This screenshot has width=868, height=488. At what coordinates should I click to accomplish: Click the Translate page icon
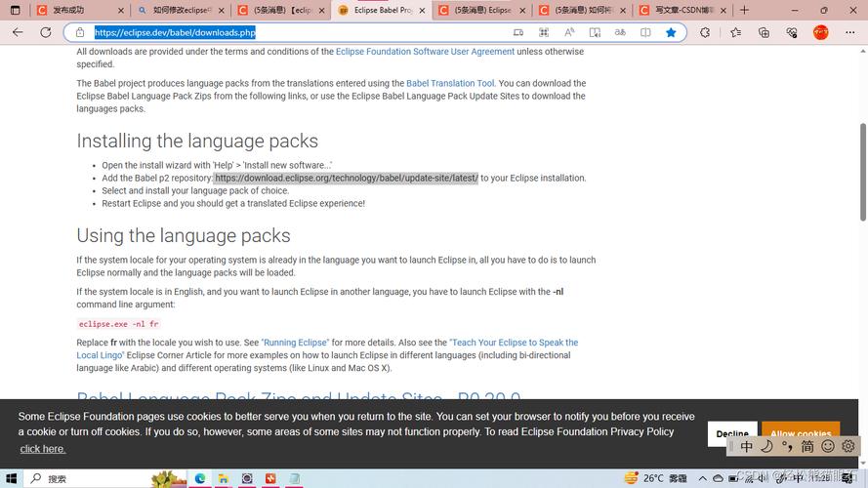[x=620, y=32]
